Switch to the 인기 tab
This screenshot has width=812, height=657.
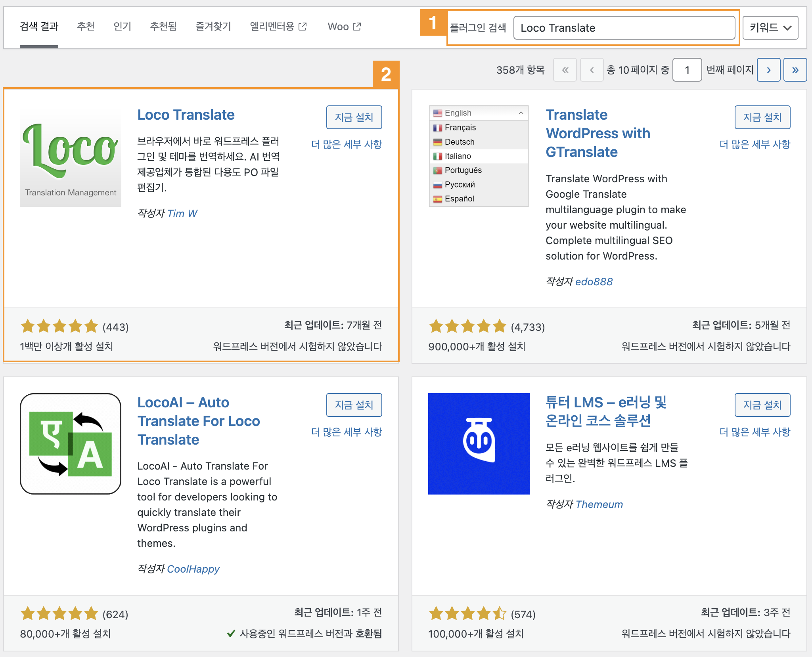pos(122,27)
